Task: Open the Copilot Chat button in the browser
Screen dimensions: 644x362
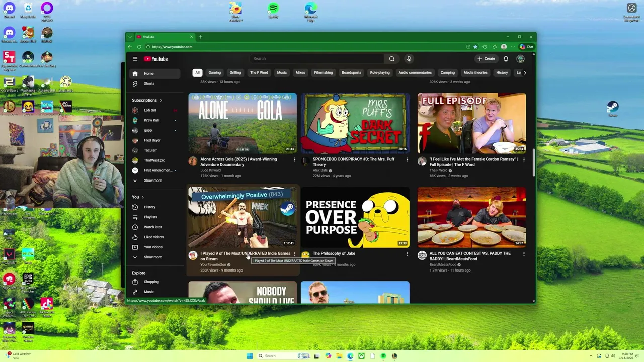Action: point(526,47)
